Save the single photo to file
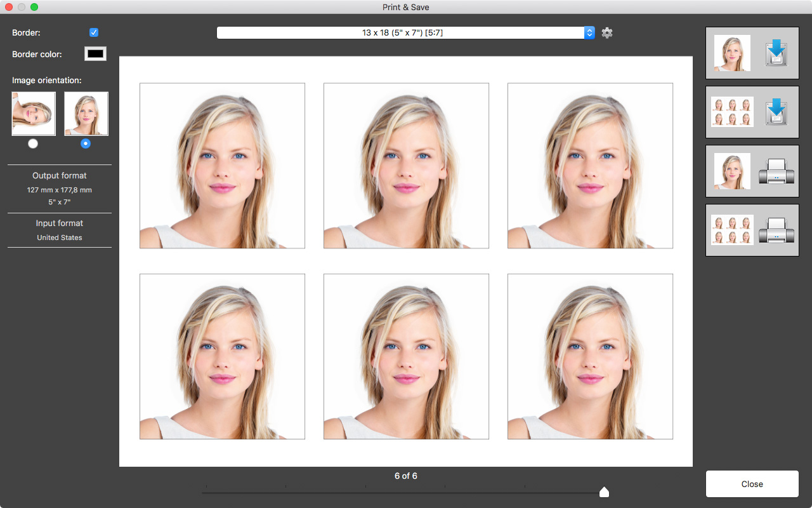 click(752, 53)
